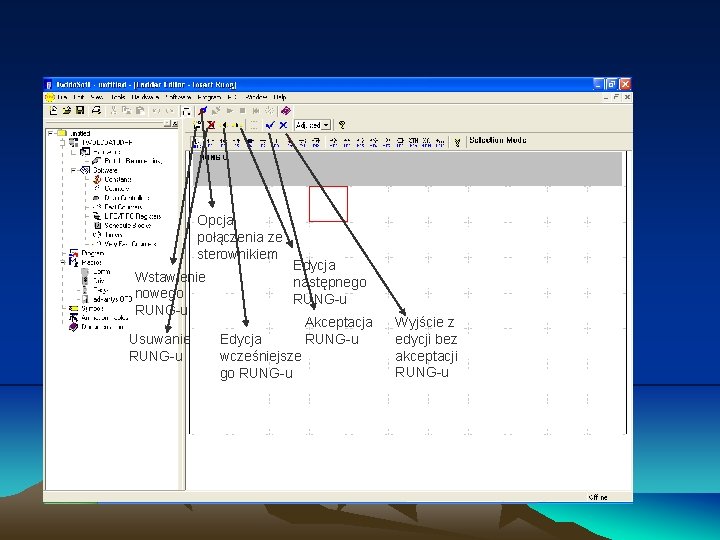720x540 pixels.
Task: Open the Software menu
Action: tap(178, 97)
